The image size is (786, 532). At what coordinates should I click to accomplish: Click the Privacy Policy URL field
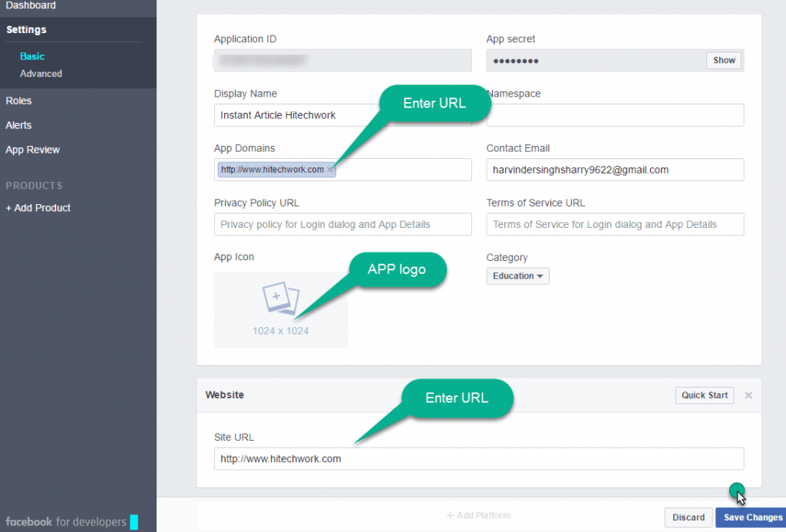[342, 224]
